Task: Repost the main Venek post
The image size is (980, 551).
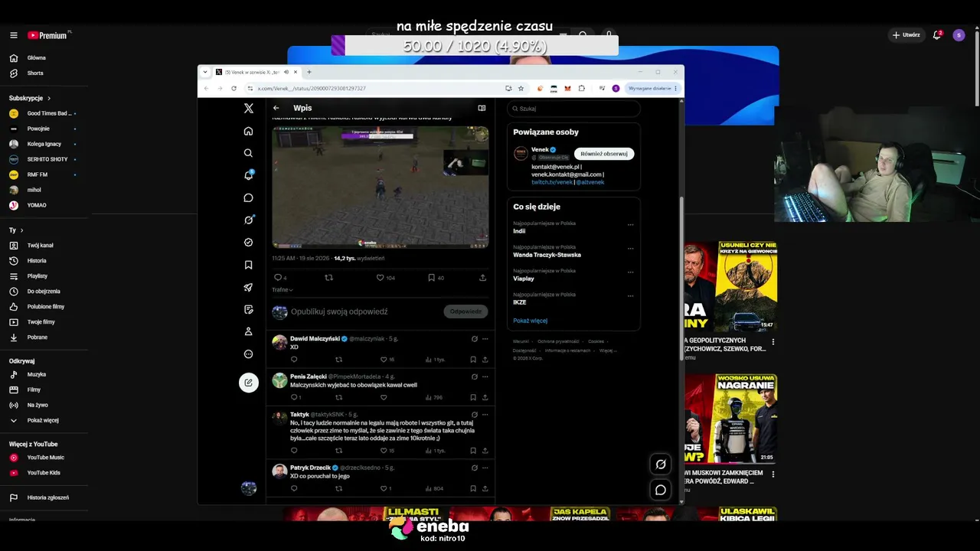Action: [329, 278]
